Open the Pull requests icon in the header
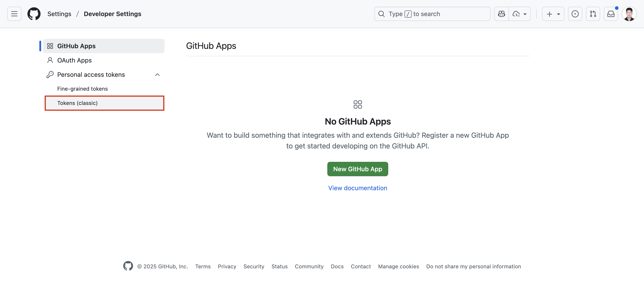Image resolution: width=644 pixels, height=292 pixels. 593,14
